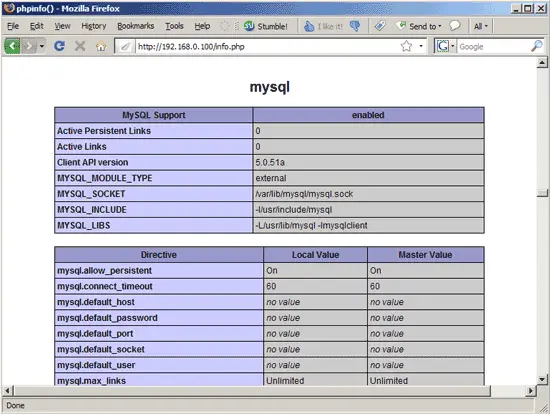Click the vertical scrollbar down arrow
Image resolution: width=550 pixels, height=414 pixels.
pos(542,379)
